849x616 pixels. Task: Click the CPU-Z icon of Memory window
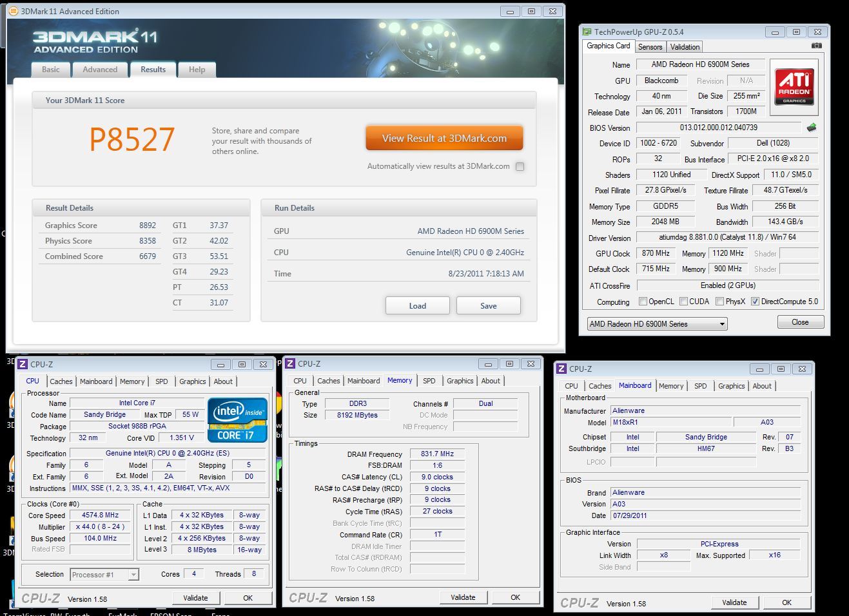[290, 364]
